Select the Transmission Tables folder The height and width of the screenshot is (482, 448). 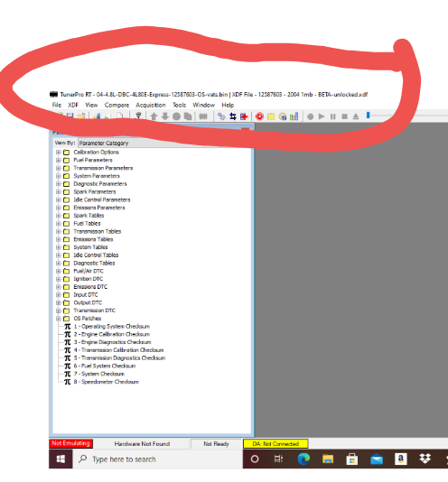(x=98, y=231)
